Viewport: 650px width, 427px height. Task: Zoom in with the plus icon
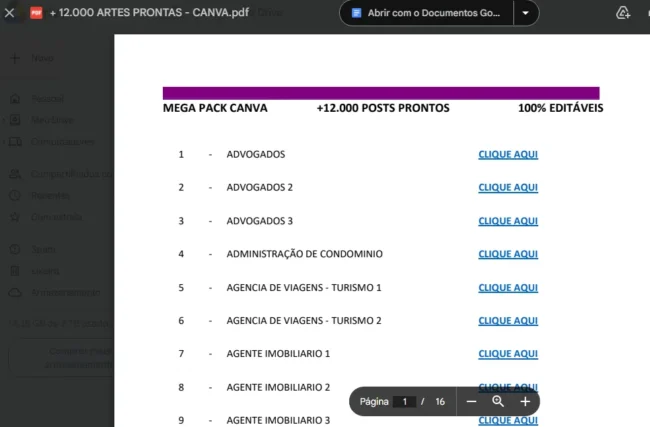(525, 401)
